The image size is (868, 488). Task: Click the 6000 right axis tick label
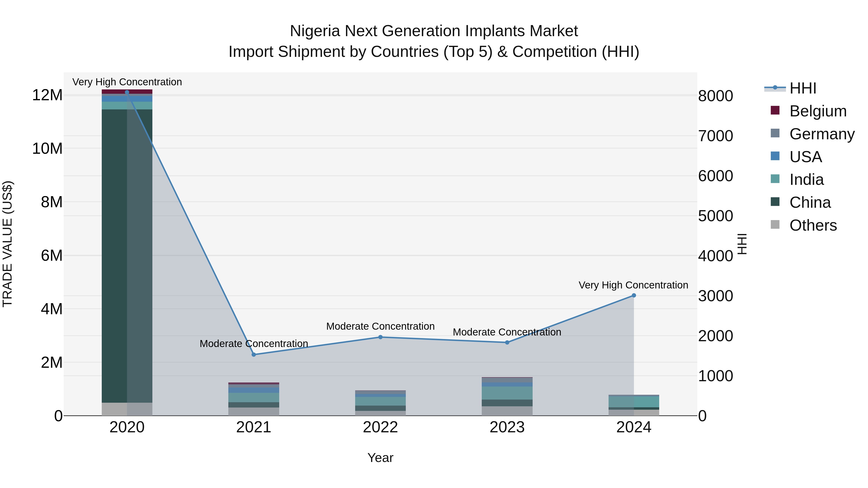click(x=716, y=176)
